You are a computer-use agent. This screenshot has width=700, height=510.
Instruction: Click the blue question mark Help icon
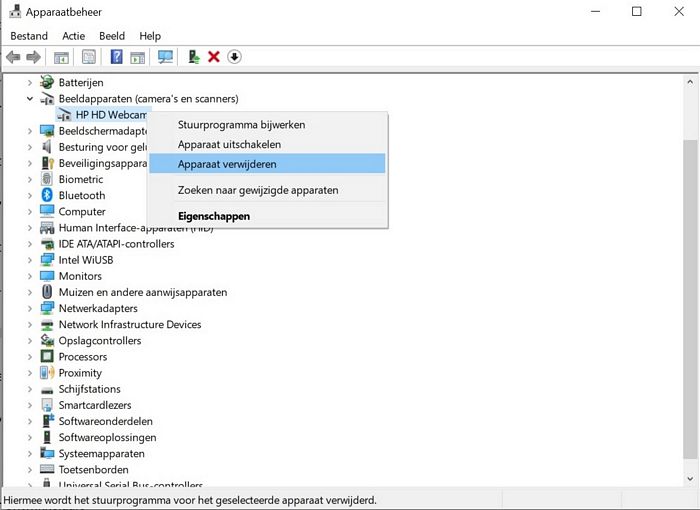point(117,57)
